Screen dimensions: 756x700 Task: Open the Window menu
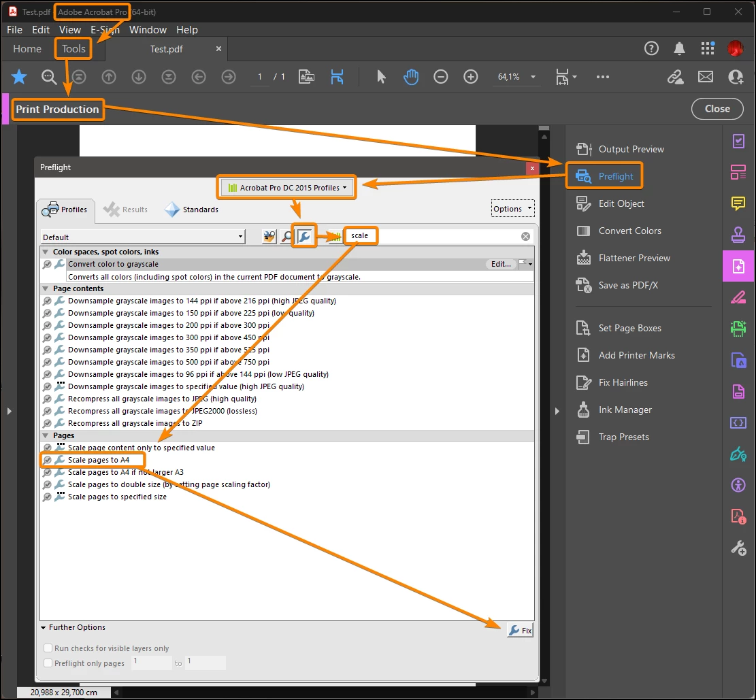(x=148, y=29)
